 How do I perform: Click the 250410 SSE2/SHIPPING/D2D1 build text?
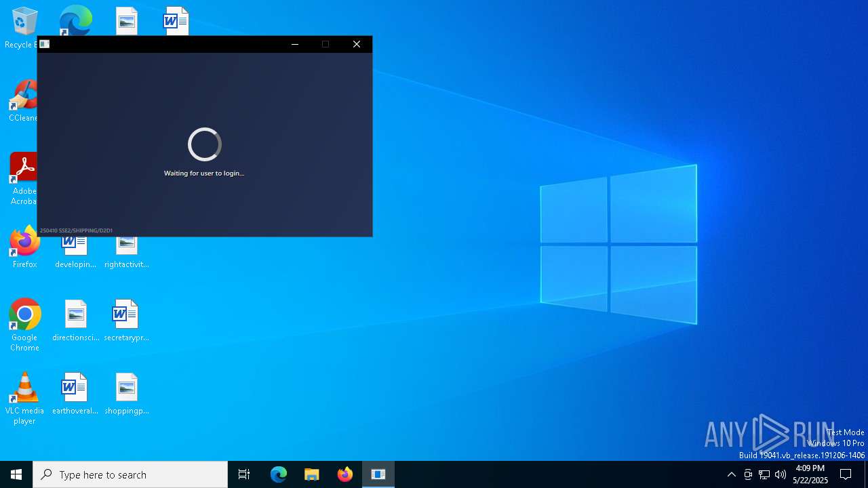[76, 230]
